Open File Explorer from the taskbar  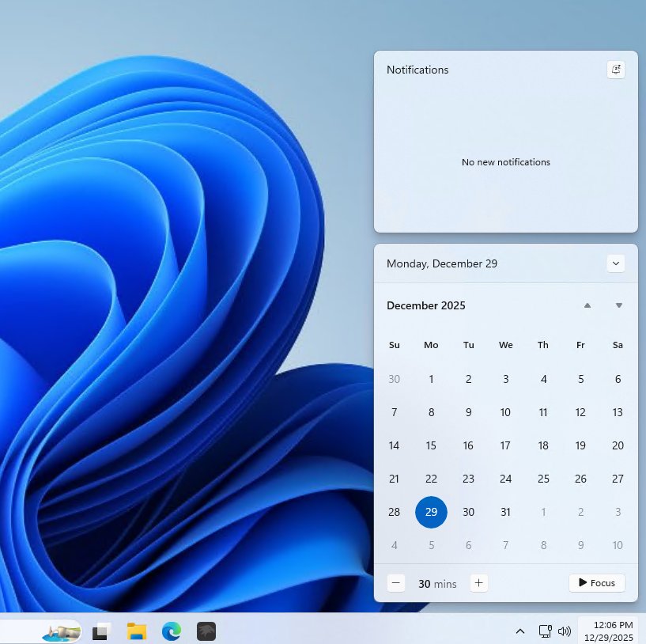click(x=137, y=631)
